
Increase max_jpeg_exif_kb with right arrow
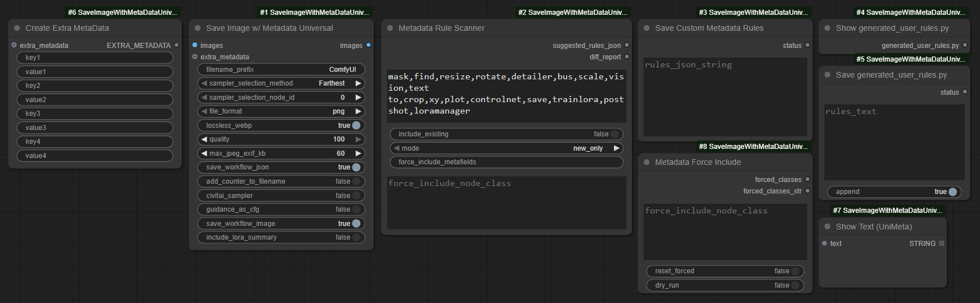coord(358,153)
